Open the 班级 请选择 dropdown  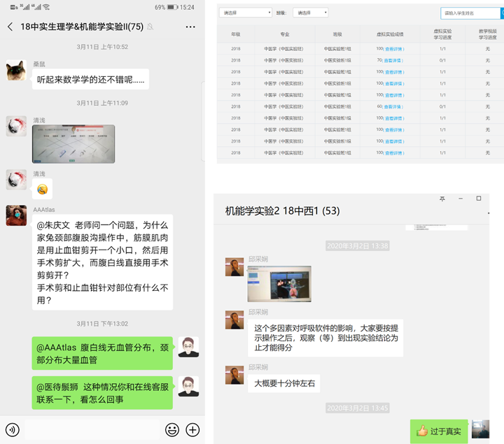coord(310,13)
